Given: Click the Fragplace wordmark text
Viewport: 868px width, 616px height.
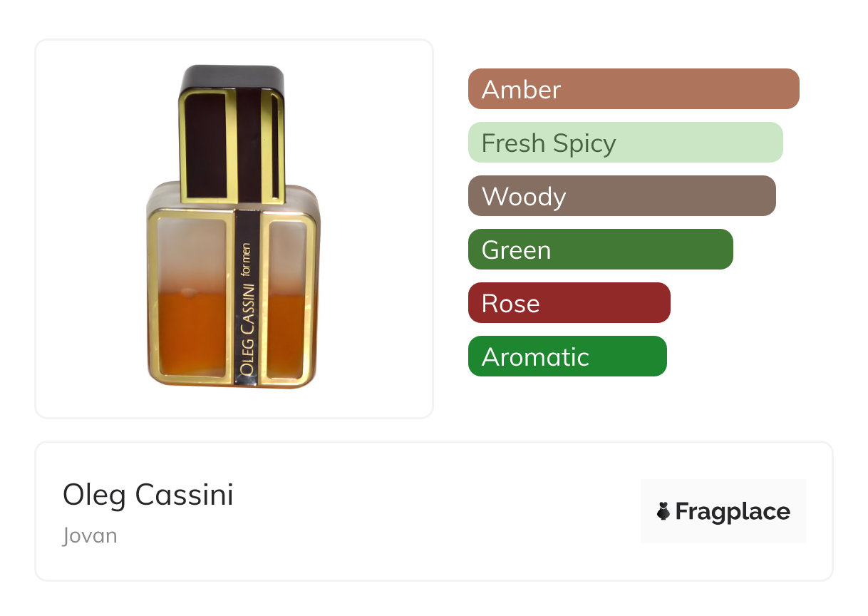Looking at the screenshot, I should coord(732,511).
